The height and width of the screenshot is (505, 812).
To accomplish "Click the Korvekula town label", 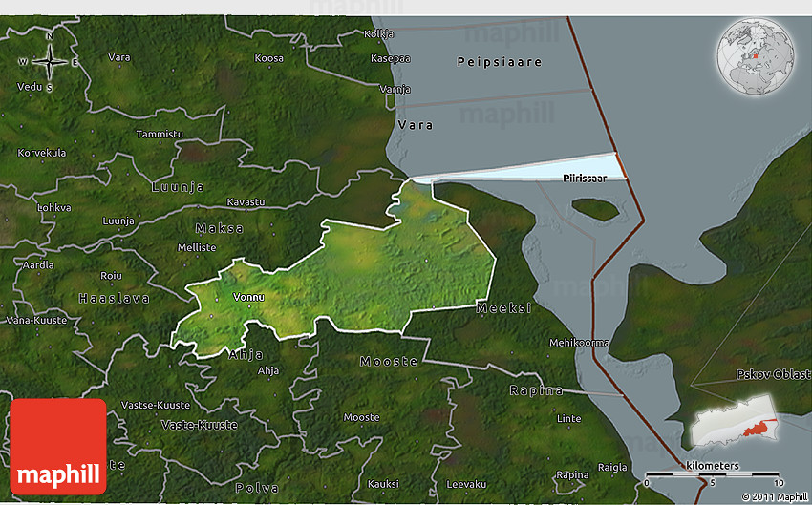I will pos(41,153).
